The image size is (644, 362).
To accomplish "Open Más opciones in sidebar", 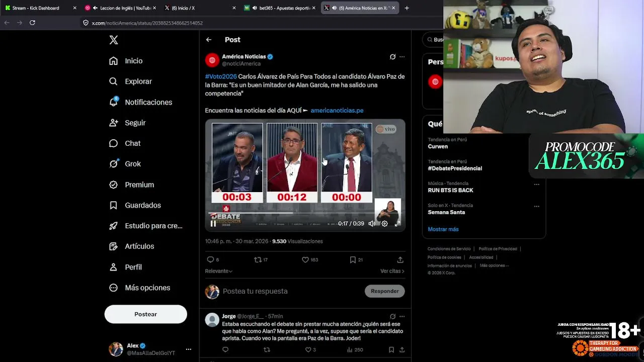I will (x=139, y=288).
